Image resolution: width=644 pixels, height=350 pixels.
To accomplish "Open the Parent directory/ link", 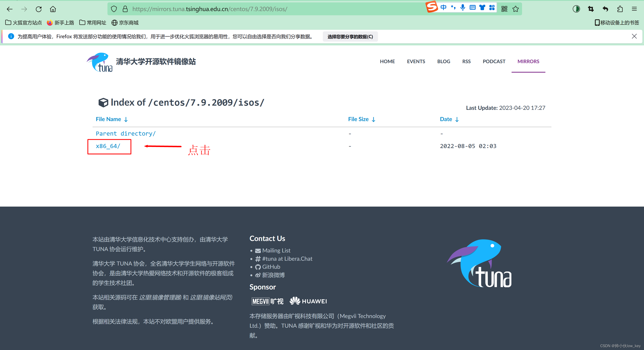I will pos(126,134).
